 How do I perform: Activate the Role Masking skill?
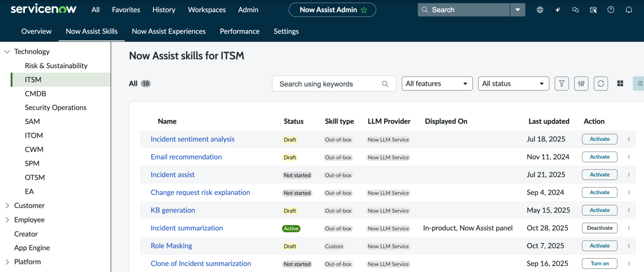[x=600, y=246]
